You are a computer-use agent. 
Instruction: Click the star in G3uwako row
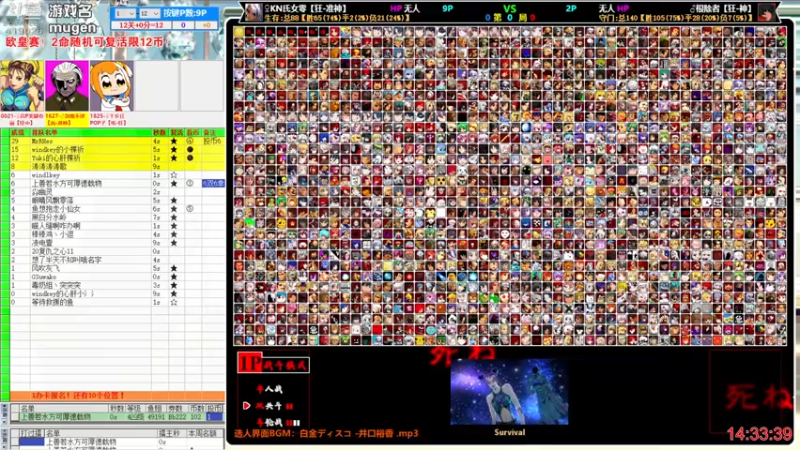[x=174, y=277]
